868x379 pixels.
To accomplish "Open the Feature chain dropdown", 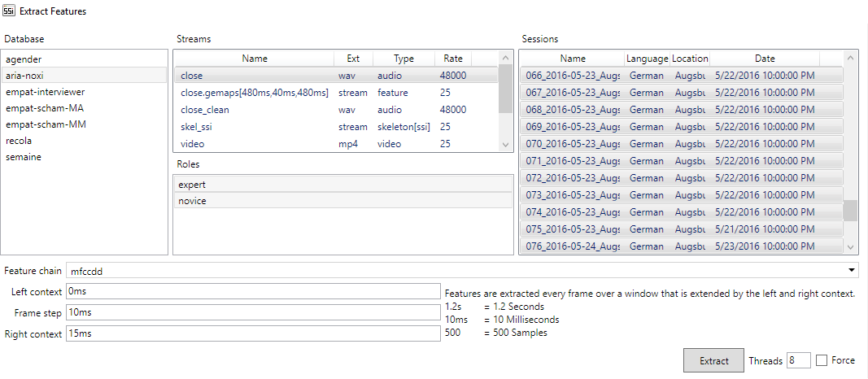I will [851, 270].
